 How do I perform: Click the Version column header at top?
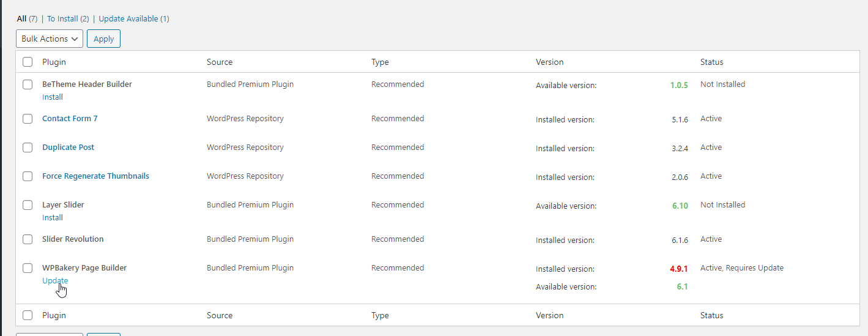549,62
